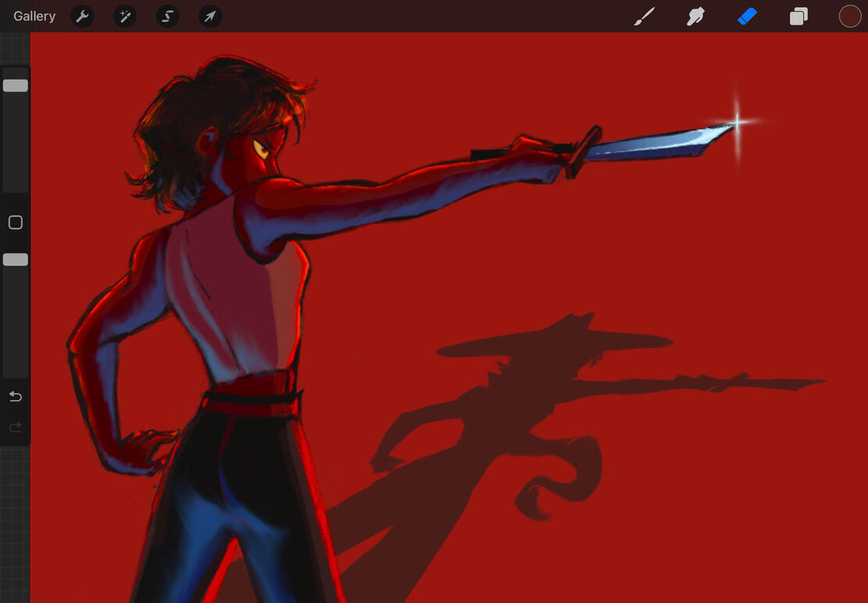Screen dimensions: 868x603
Task: Click the brush opacity slider handle
Action: pos(16,259)
